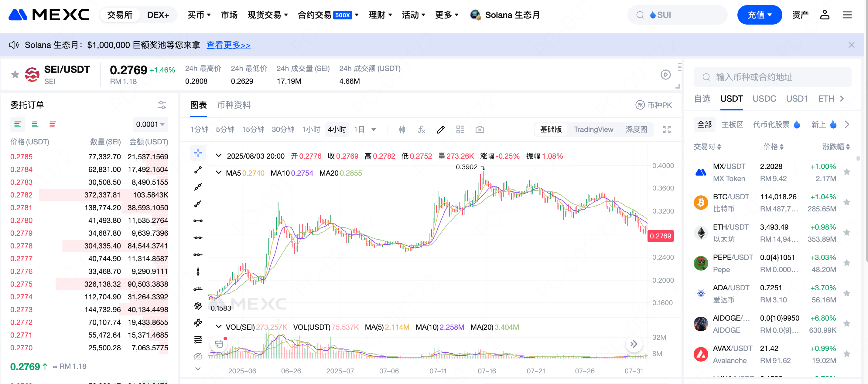Open the hamburger menu

click(847, 15)
